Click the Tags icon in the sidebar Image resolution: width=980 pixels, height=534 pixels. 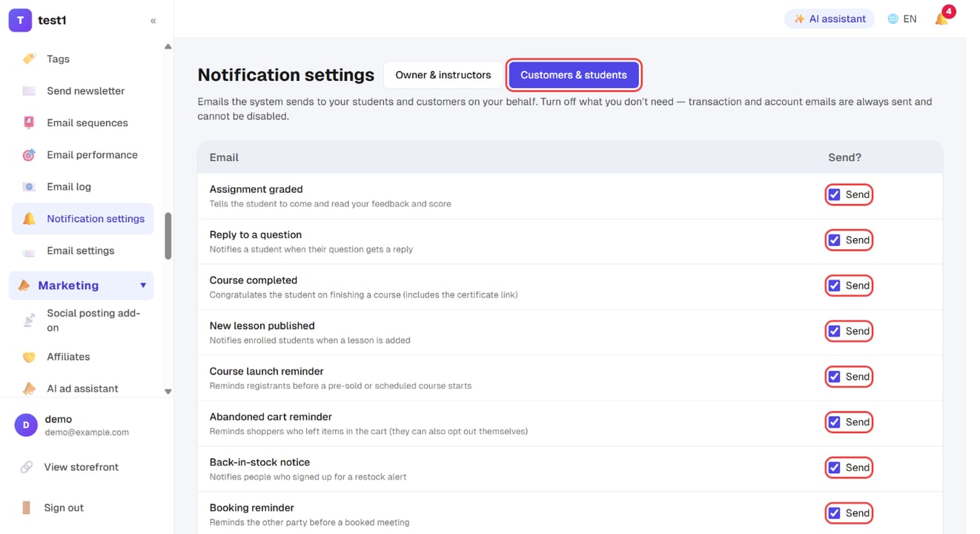(x=29, y=59)
